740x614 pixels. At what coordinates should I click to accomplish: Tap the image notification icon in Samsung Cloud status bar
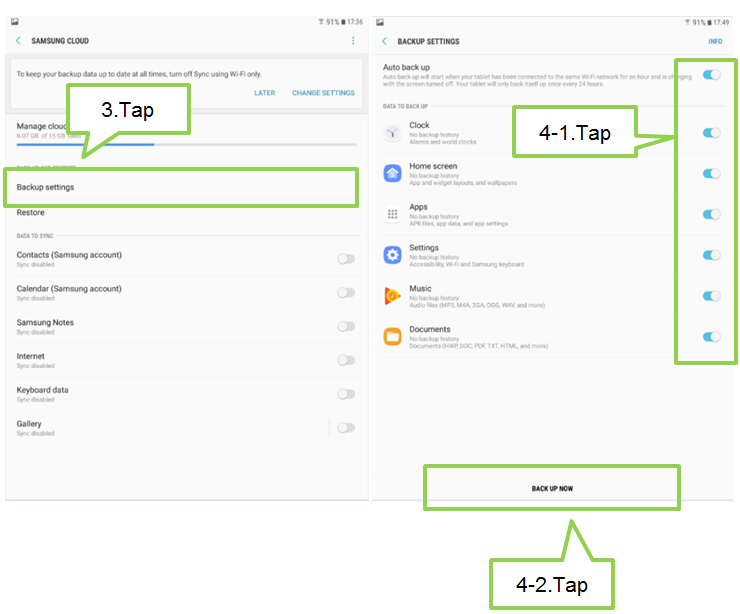tap(15, 22)
